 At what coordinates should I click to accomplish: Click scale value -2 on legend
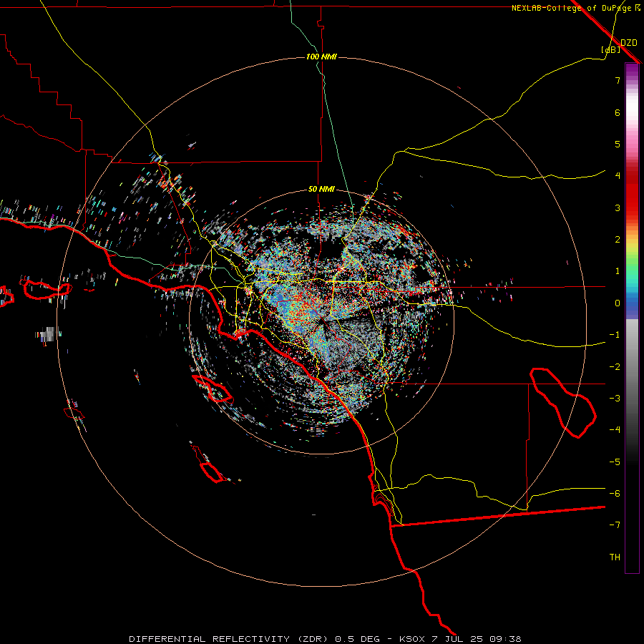pyautogui.click(x=615, y=367)
